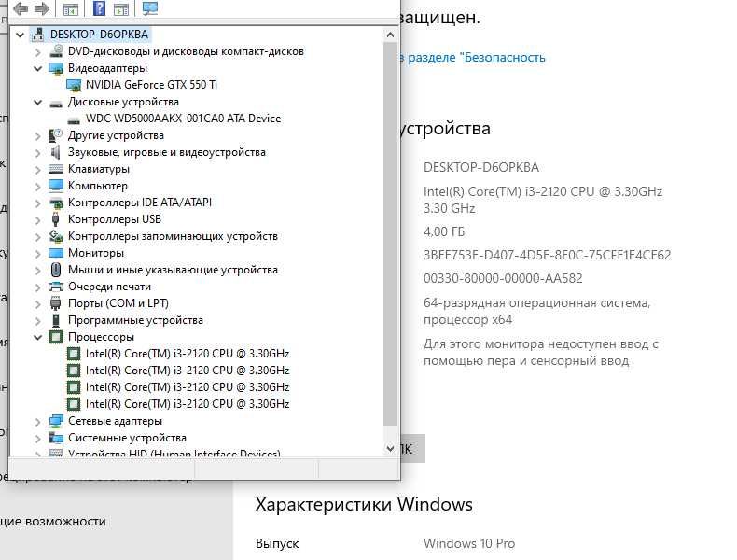Click the DESKTOP-D6OPKBA root label

pyautogui.click(x=99, y=35)
